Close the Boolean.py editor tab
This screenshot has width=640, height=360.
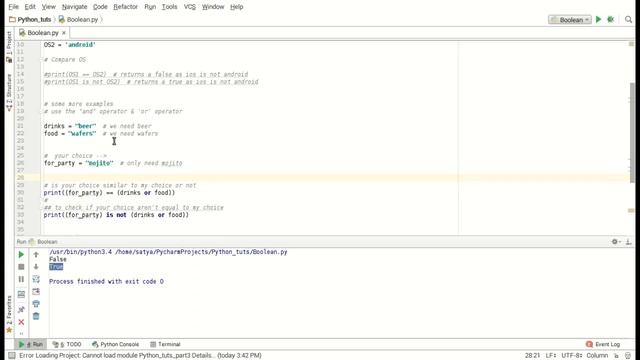coord(64,33)
